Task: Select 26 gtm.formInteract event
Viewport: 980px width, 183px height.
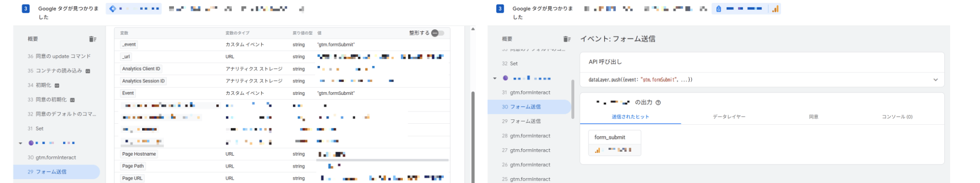Action: (526, 165)
